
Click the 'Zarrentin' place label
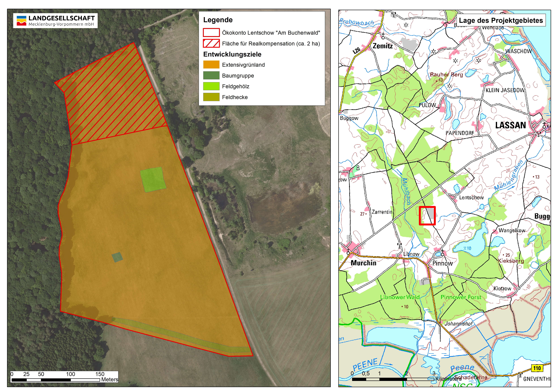coord(382,212)
